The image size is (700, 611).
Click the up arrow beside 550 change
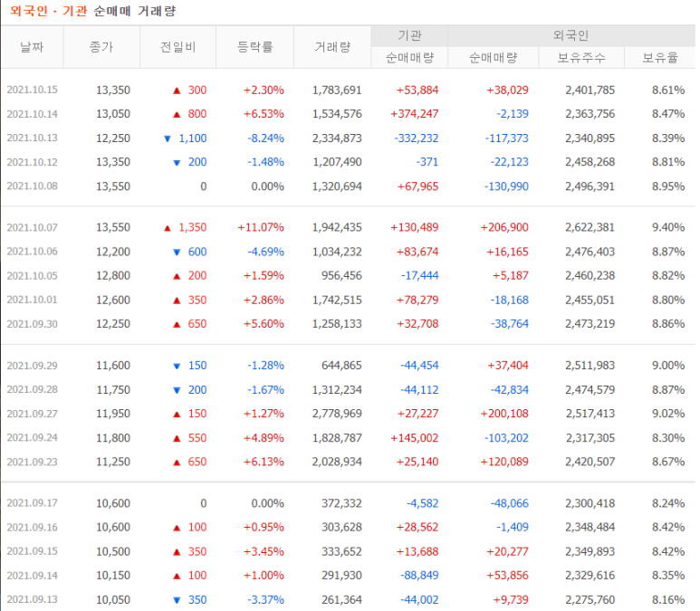177,439
